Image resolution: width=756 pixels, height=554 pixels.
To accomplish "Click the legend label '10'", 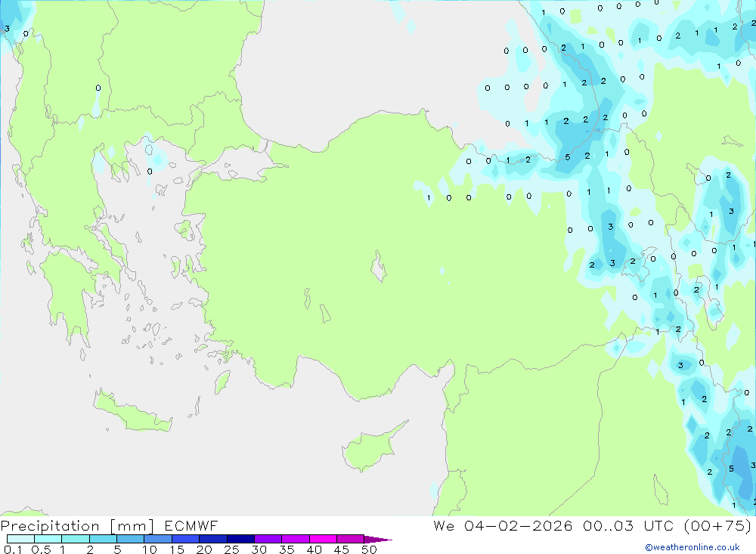I will (x=150, y=549).
